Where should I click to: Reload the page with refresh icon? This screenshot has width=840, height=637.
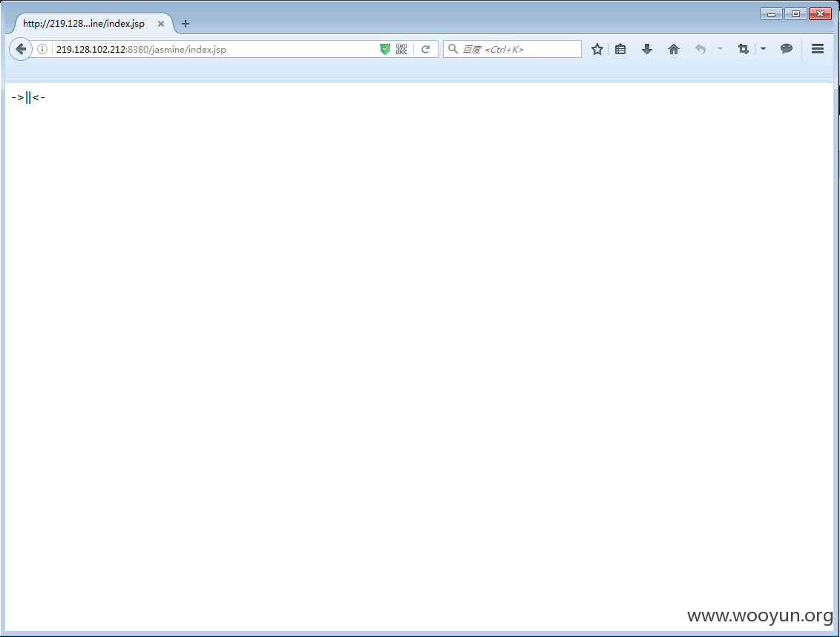[x=425, y=49]
